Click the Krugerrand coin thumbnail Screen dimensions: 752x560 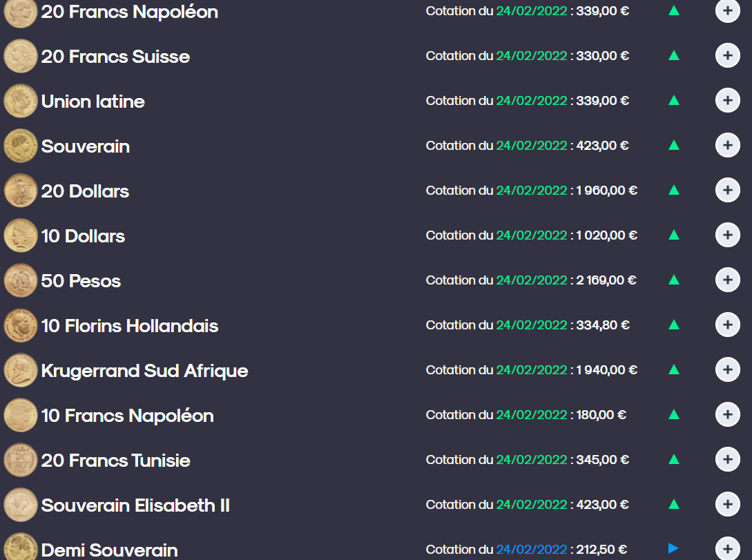(x=21, y=370)
